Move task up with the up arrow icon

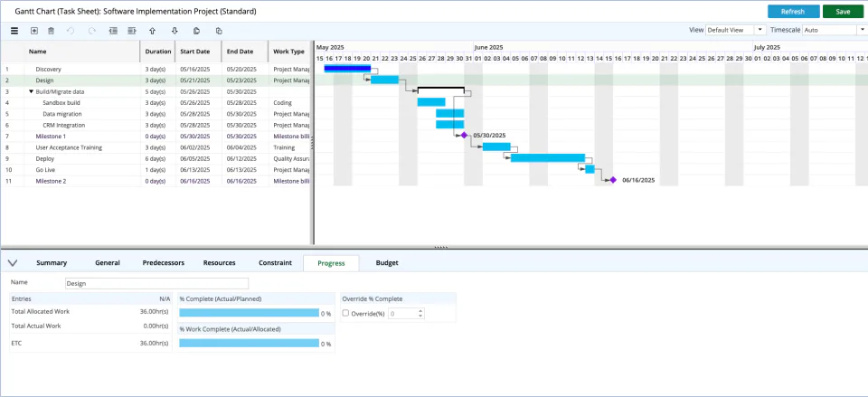tap(153, 31)
